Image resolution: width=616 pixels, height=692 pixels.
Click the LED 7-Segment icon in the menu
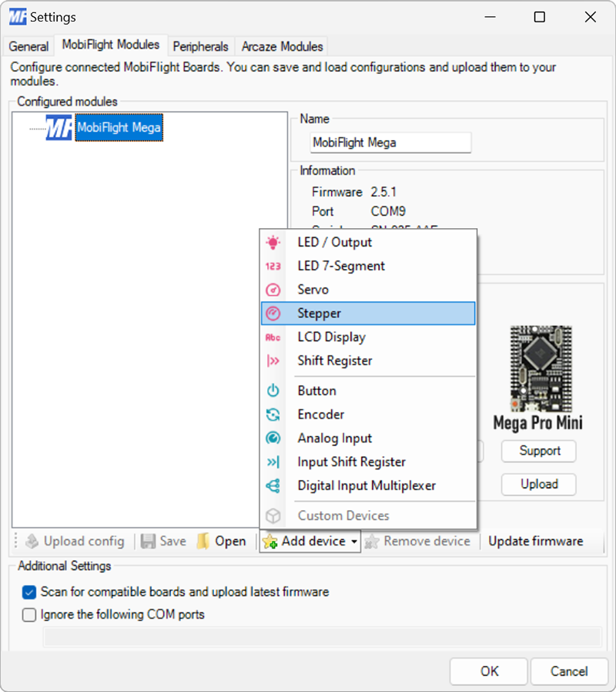(x=274, y=266)
